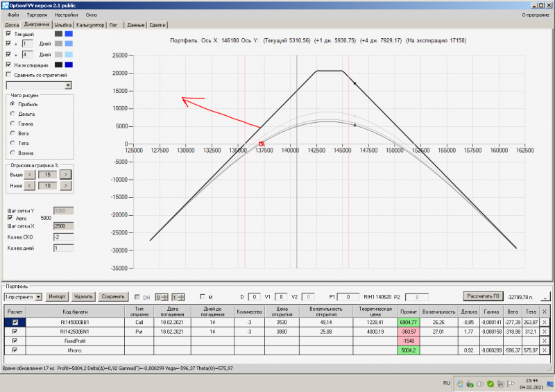Decrease the Ниже draw percent with left arrow

coord(30,185)
